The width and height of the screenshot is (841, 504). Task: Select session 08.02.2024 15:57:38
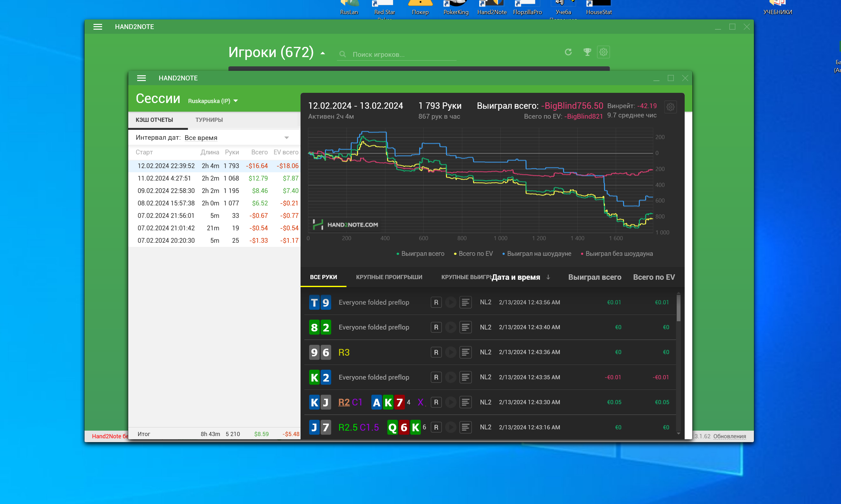pyautogui.click(x=214, y=203)
